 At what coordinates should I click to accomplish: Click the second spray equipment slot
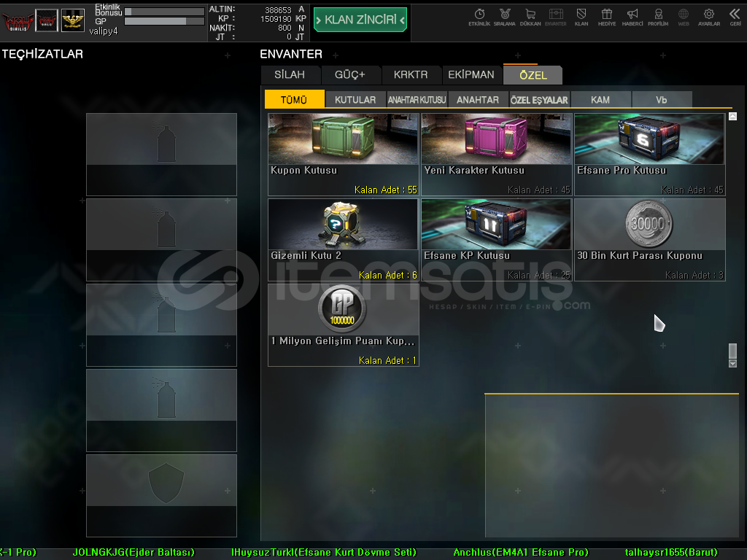click(x=161, y=239)
